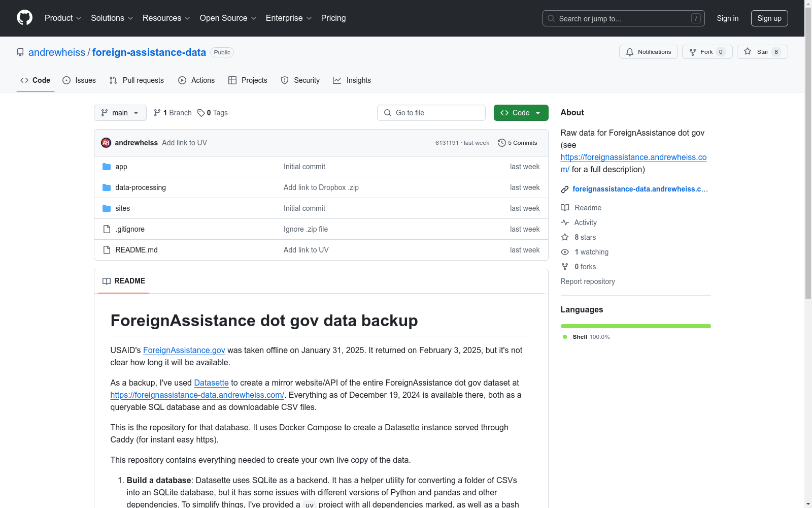Open the ForeignAssistance.gov link in README
Image resolution: width=812 pixels, height=508 pixels.
pyautogui.click(x=184, y=350)
